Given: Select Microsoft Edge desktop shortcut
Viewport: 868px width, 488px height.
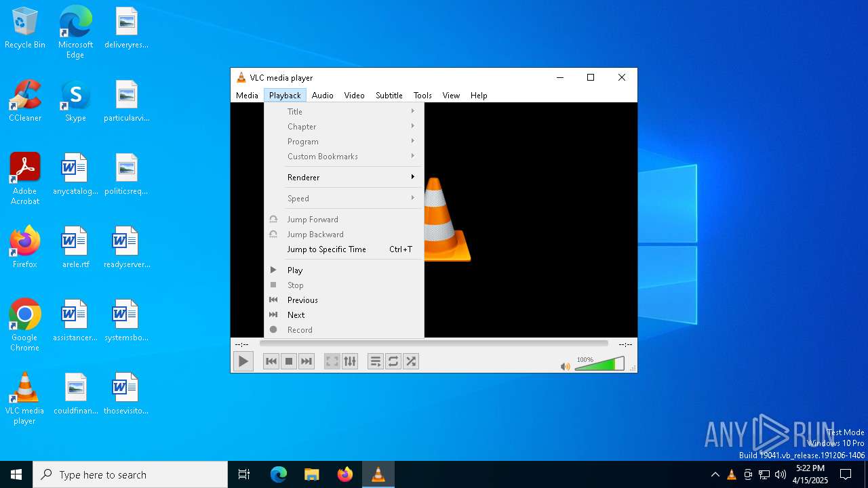Looking at the screenshot, I should 75,32.
